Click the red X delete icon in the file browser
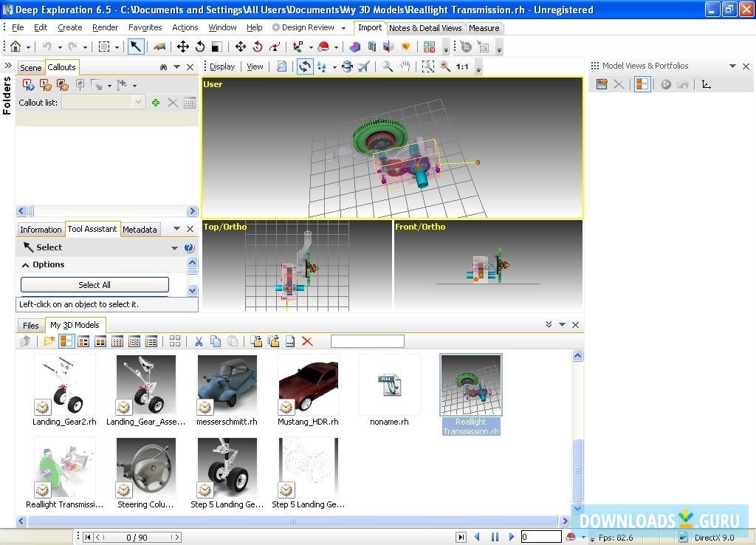Viewport: 756px width, 545px height. pos(307,341)
